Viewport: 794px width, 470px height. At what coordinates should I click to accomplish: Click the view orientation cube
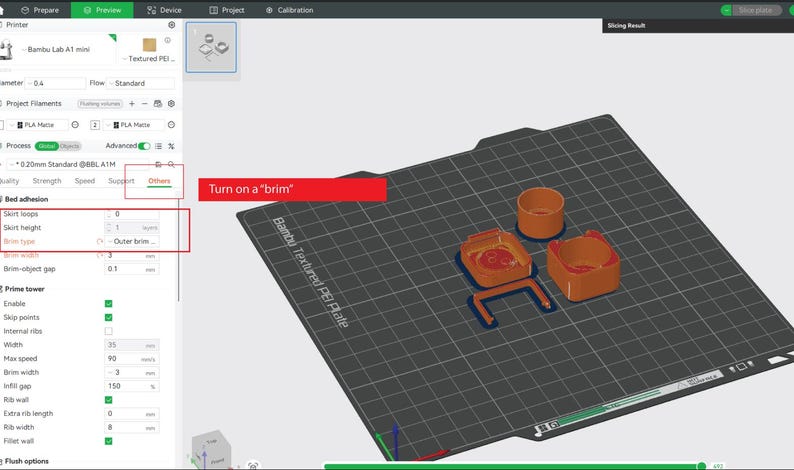211,452
